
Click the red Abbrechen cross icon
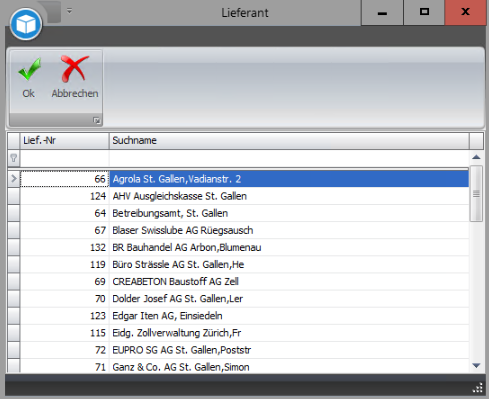pyautogui.click(x=74, y=69)
